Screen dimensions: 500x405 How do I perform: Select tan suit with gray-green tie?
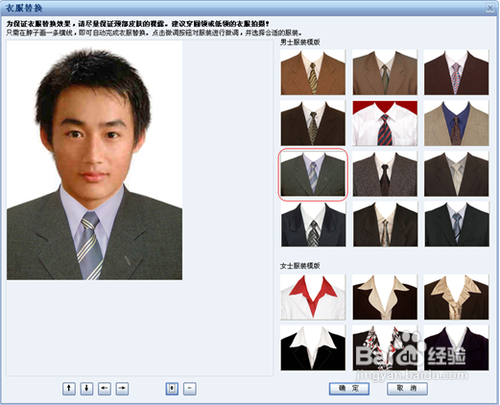385,72
